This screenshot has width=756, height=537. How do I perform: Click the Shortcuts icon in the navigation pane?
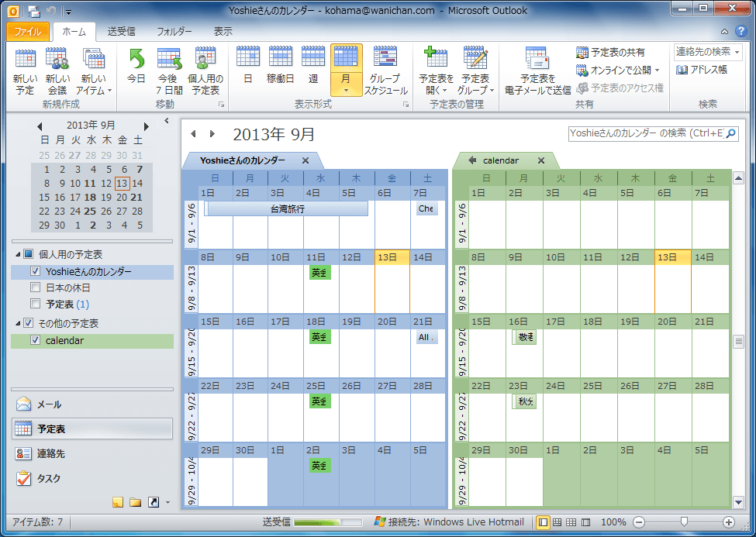pos(154,502)
